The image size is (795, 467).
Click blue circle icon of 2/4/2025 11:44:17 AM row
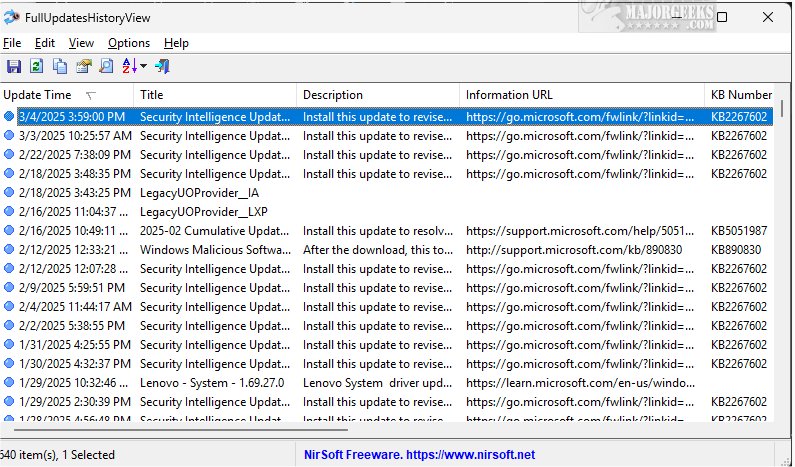[9, 306]
